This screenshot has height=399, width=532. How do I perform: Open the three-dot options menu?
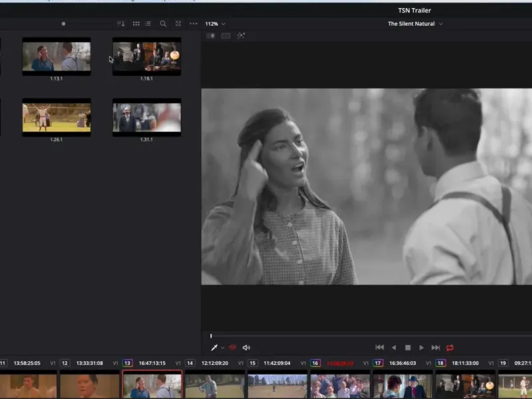pos(194,24)
